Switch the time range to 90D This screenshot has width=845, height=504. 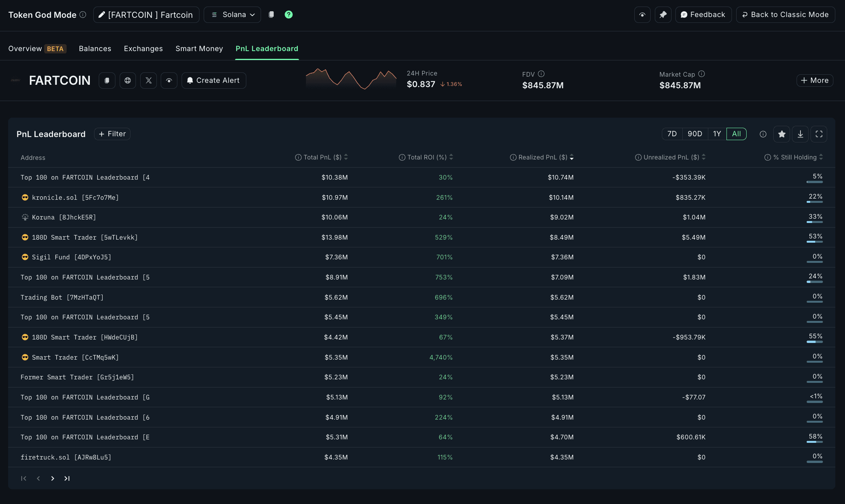[x=695, y=134]
